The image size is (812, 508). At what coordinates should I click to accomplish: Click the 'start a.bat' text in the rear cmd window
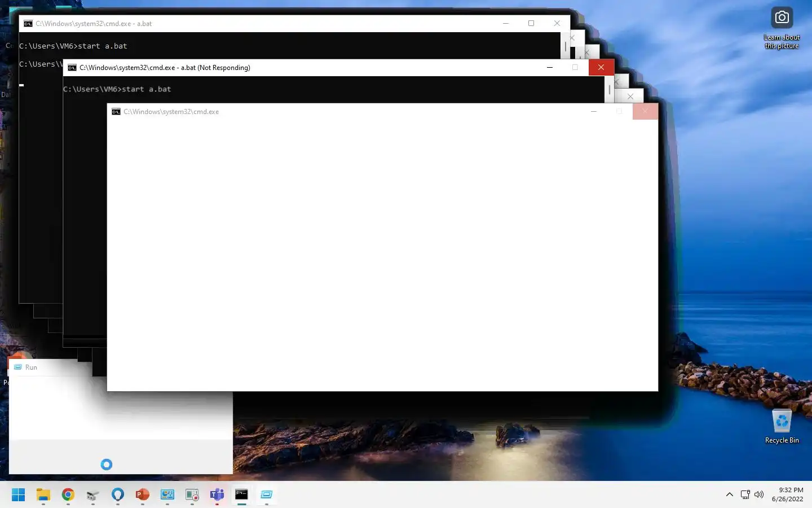pos(103,46)
